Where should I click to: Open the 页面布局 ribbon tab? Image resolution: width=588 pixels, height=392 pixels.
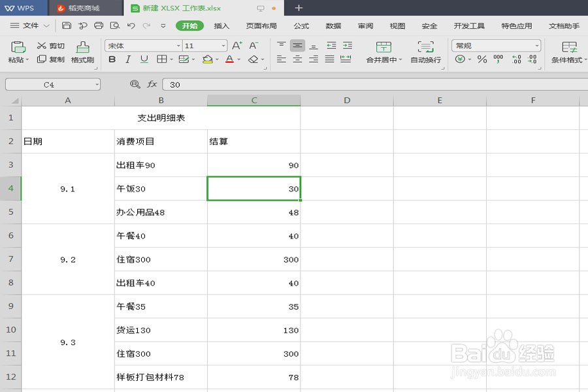(x=261, y=25)
